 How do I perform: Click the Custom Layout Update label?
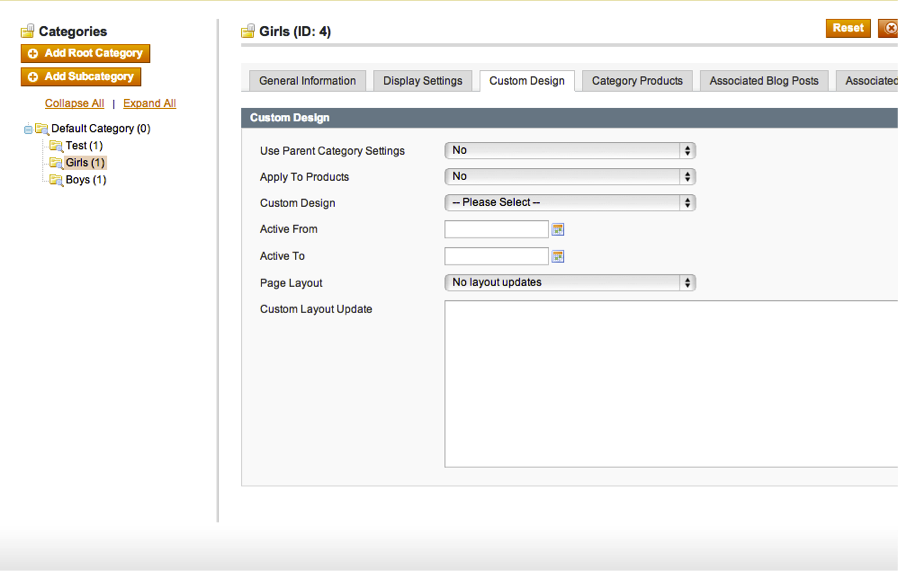click(316, 309)
